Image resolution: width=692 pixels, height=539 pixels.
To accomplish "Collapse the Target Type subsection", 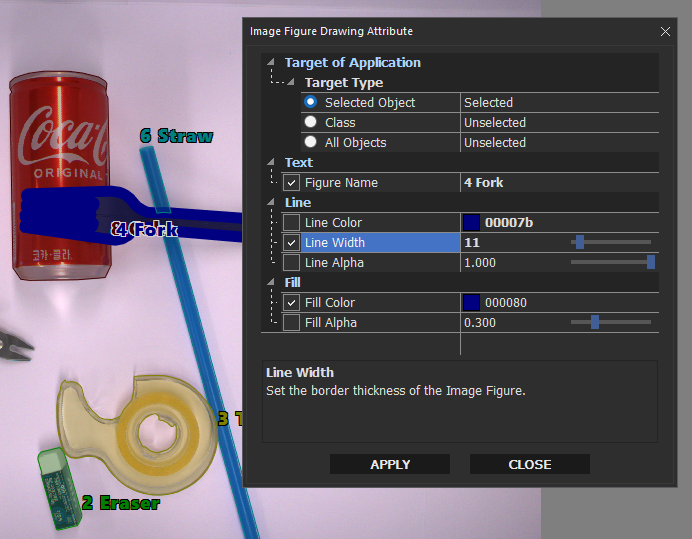I will 291,82.
